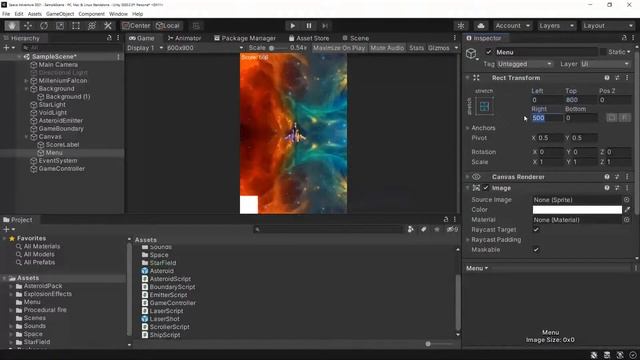
Task: Toggle Local handle rotation
Action: coord(168,26)
